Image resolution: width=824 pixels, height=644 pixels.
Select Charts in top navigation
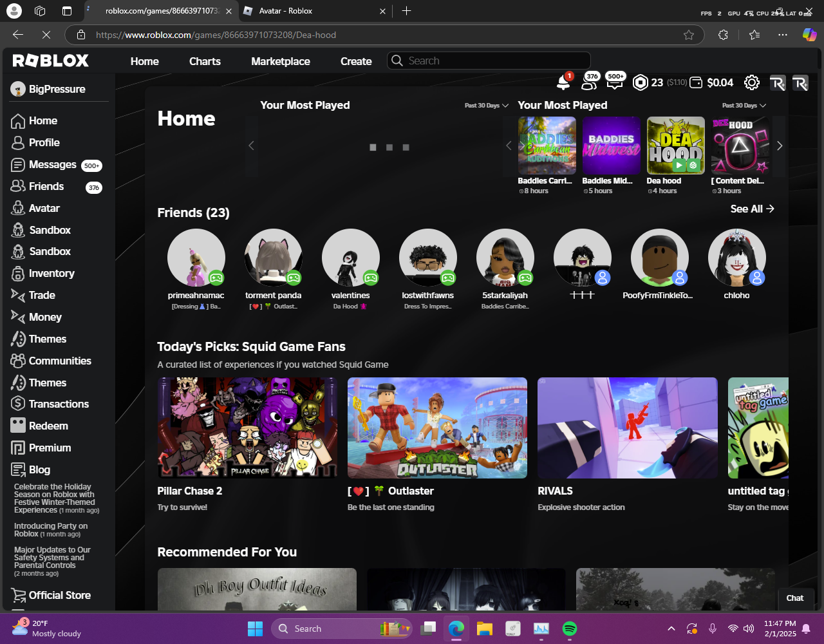tap(205, 62)
